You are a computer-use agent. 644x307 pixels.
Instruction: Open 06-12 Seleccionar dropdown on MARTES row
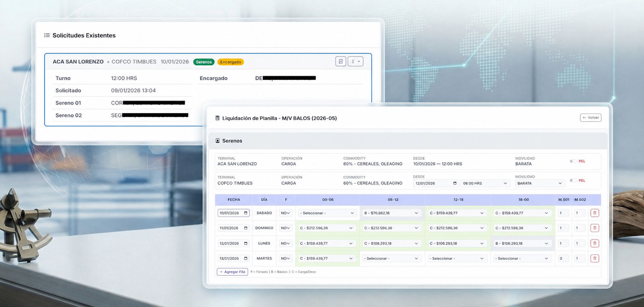(391, 258)
